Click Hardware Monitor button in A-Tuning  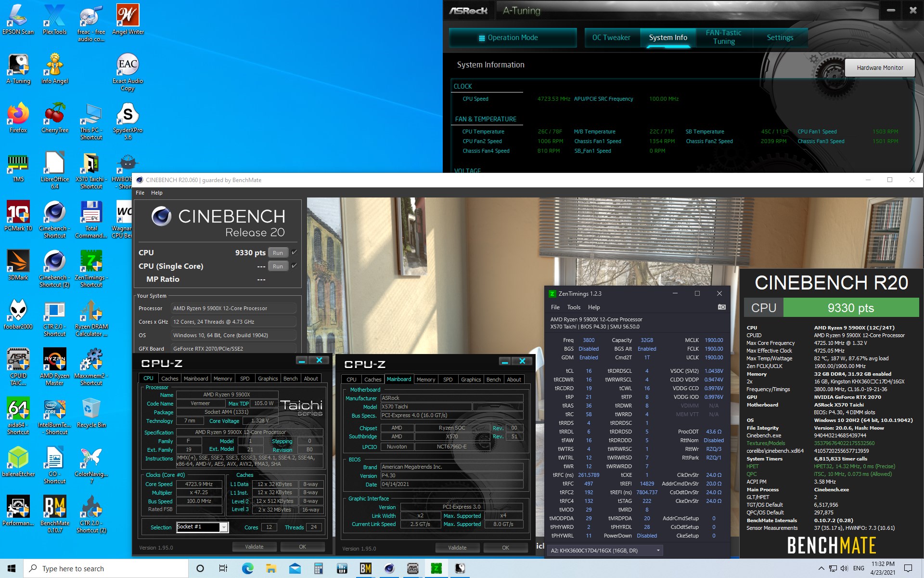click(880, 68)
